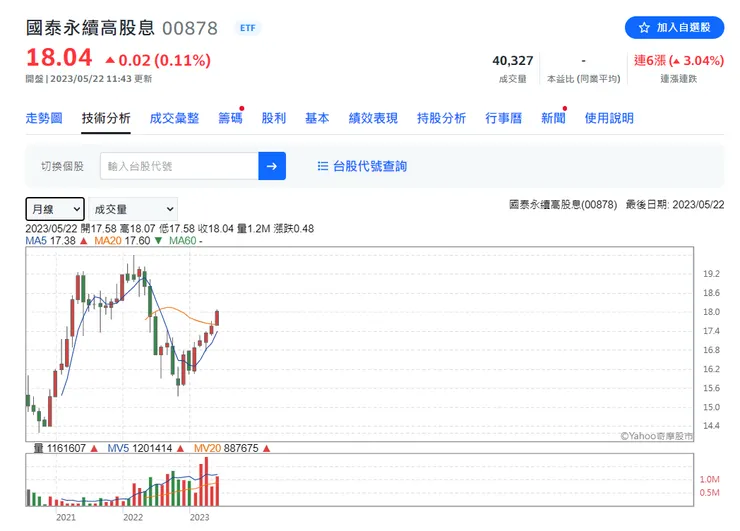The height and width of the screenshot is (531, 740).
Task: Open the 基本 tab
Action: (x=317, y=118)
